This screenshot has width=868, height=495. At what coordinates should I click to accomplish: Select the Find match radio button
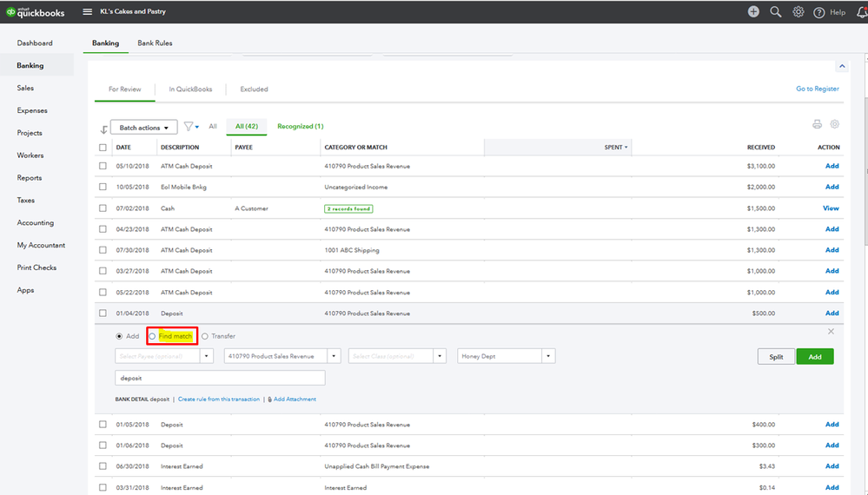tap(153, 336)
